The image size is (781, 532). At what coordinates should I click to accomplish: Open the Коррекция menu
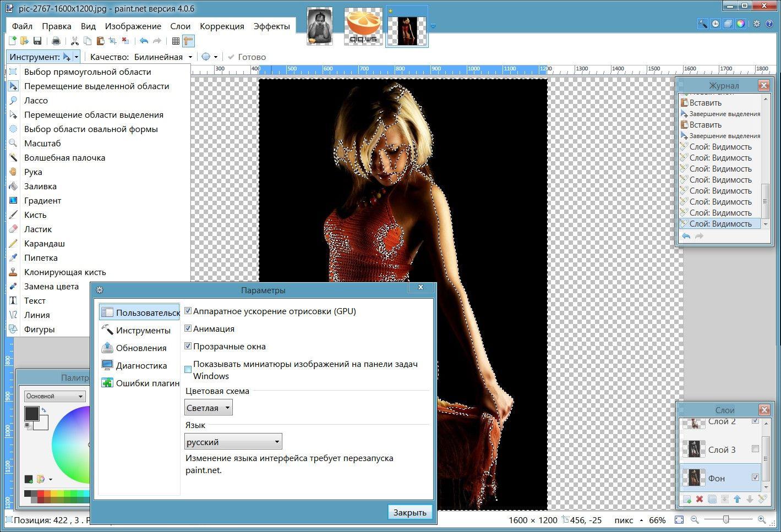[222, 26]
